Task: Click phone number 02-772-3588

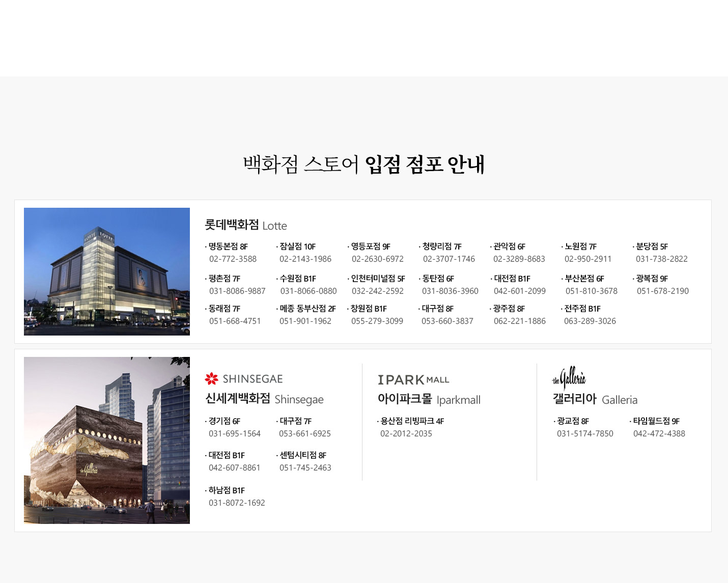Action: pos(233,259)
